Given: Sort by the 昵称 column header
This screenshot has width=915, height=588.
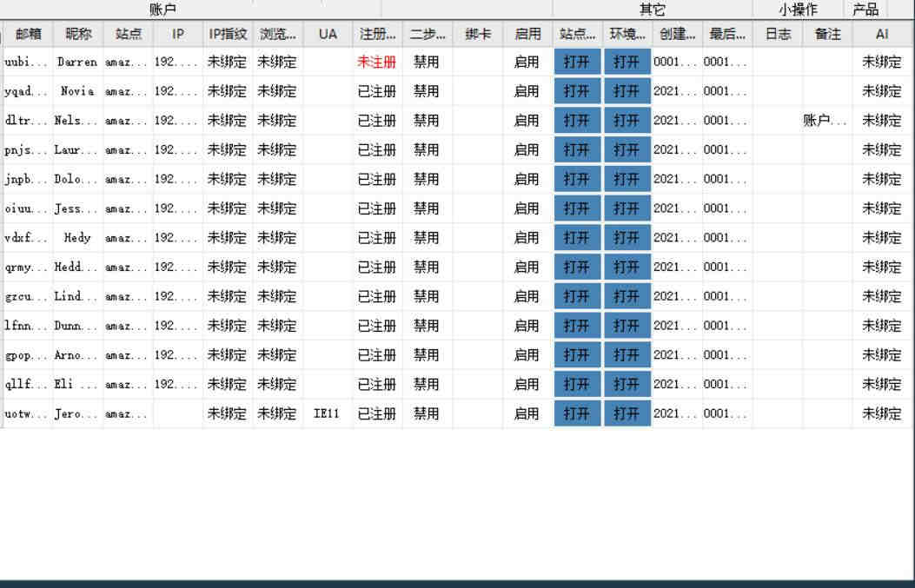Looking at the screenshot, I should point(78,34).
